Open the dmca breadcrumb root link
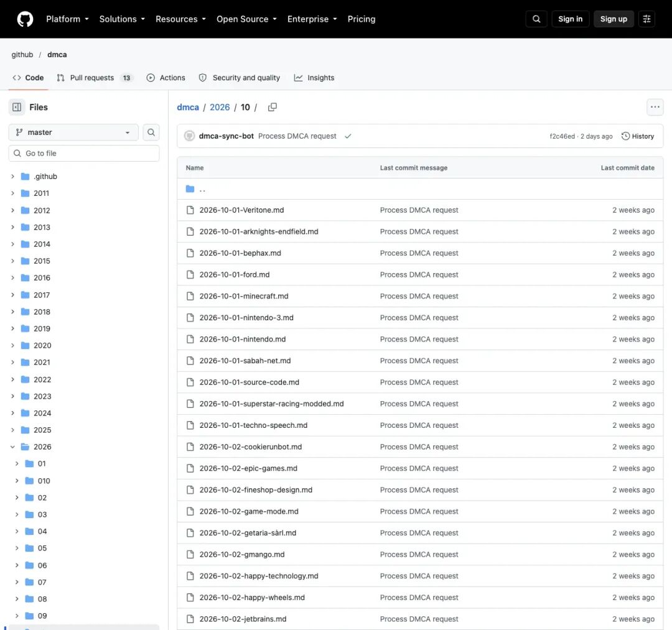 point(188,107)
